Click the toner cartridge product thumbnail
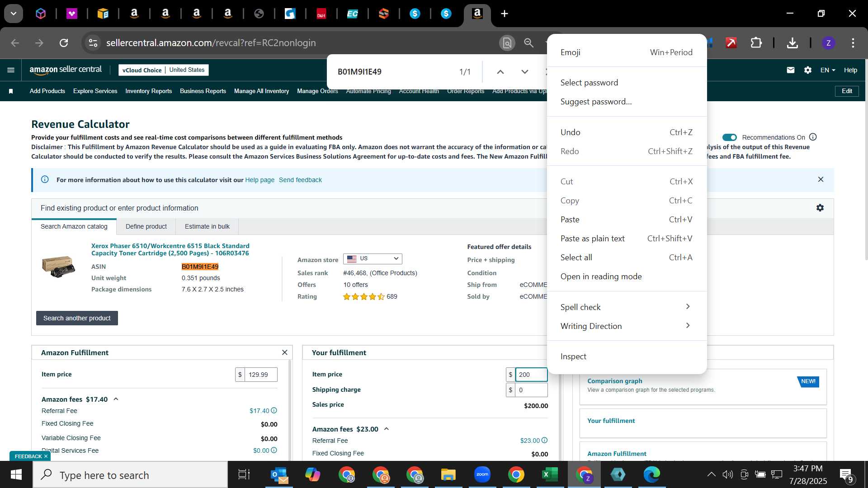 (58, 267)
